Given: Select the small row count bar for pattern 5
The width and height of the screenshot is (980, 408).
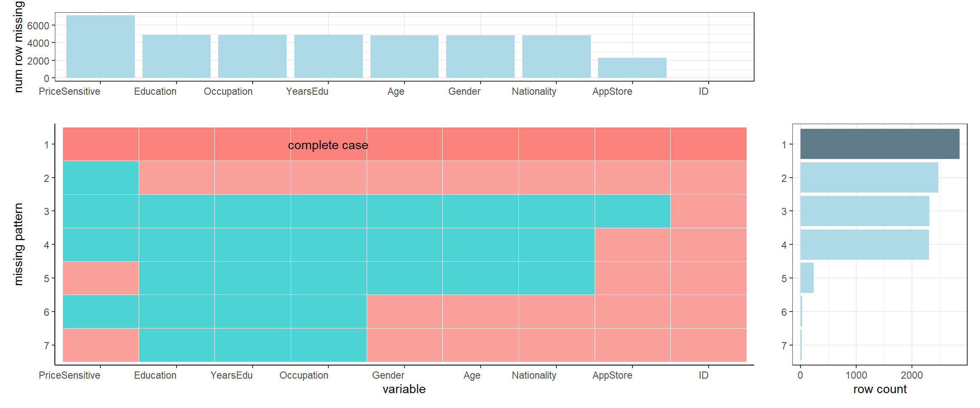Looking at the screenshot, I should [x=807, y=278].
